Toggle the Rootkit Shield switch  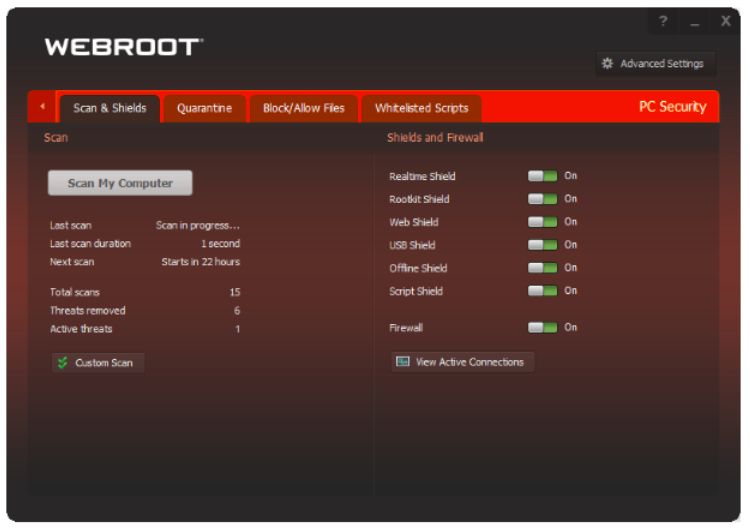pyautogui.click(x=542, y=199)
